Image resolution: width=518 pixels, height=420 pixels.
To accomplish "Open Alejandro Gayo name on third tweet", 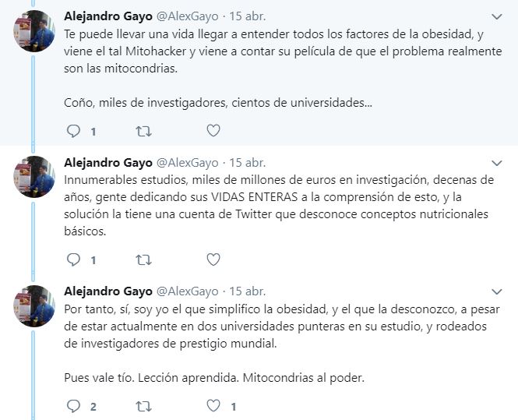I will pos(107,291).
